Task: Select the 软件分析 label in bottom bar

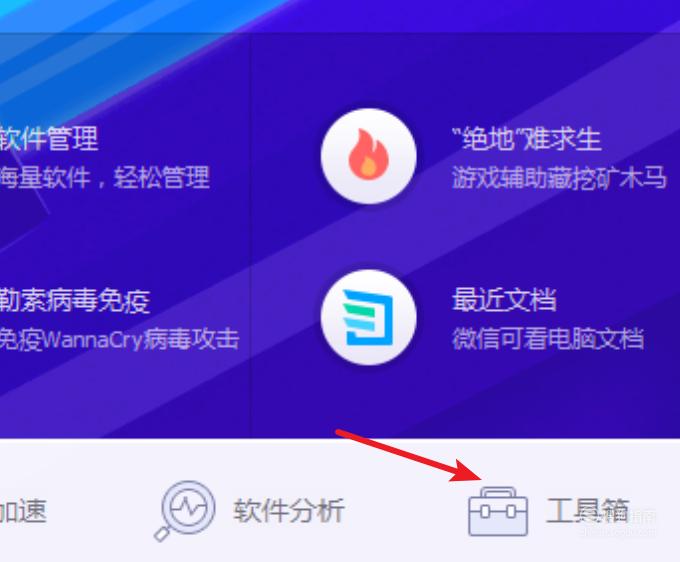Action: (x=289, y=510)
